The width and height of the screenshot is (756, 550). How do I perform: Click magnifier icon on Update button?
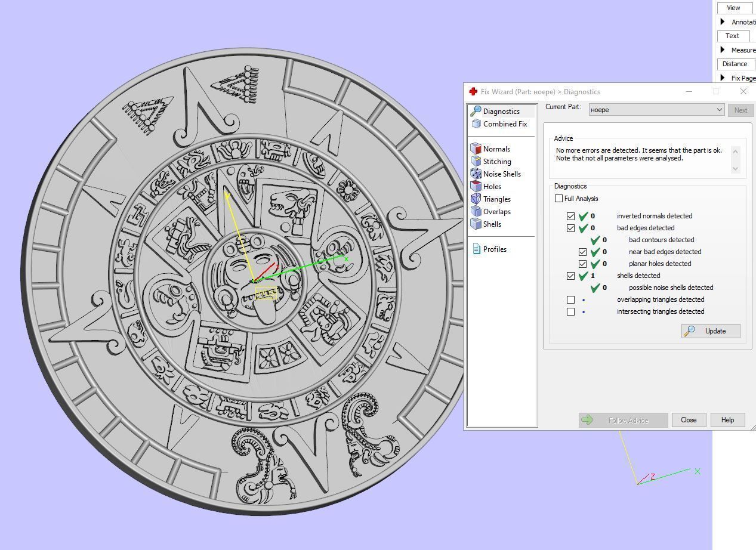point(690,331)
